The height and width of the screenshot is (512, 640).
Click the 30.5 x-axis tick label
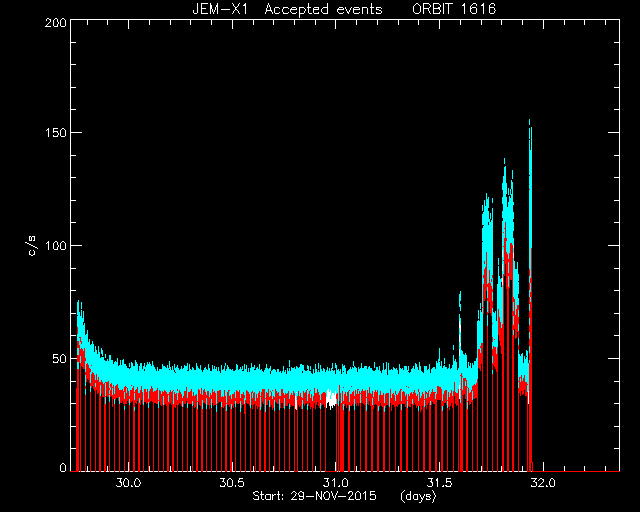click(232, 483)
